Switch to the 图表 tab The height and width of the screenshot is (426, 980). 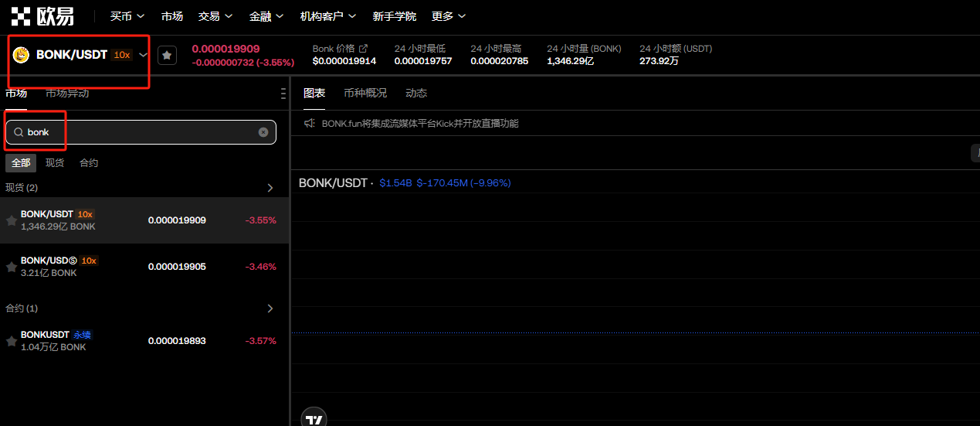click(x=314, y=94)
